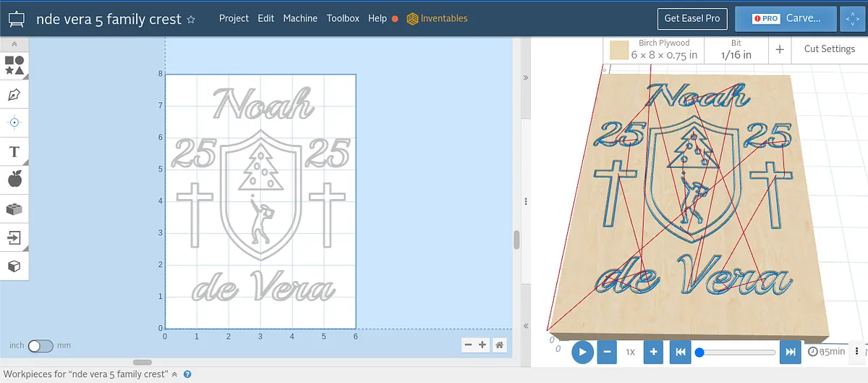868x383 pixels.
Task: Open the apple Icons library
Action: (x=14, y=179)
